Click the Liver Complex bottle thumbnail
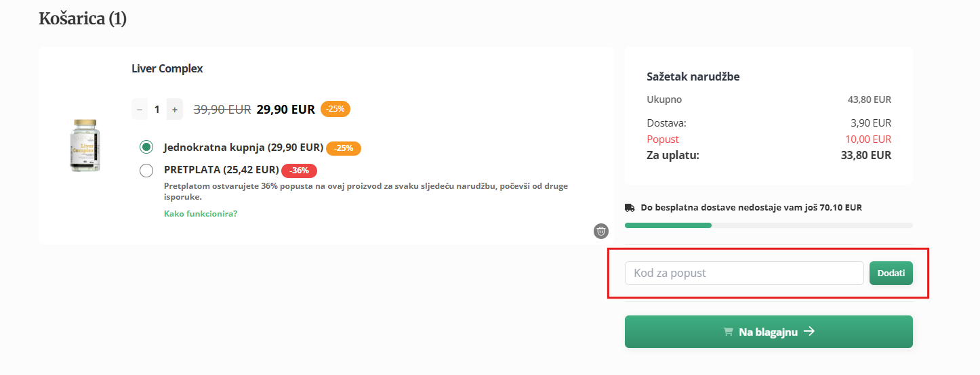Screen dimensions: 980x375 tap(85, 146)
